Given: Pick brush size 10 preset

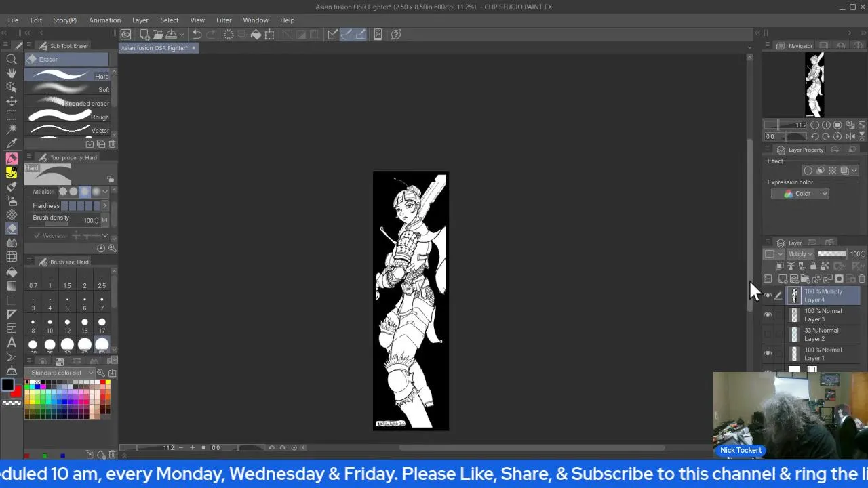Looking at the screenshot, I should pyautogui.click(x=50, y=325).
